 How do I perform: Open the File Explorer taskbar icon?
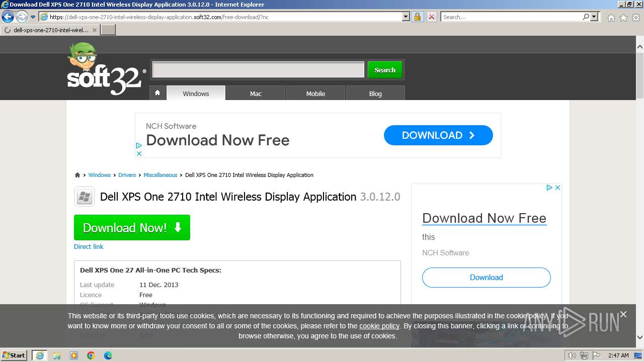(x=57, y=355)
